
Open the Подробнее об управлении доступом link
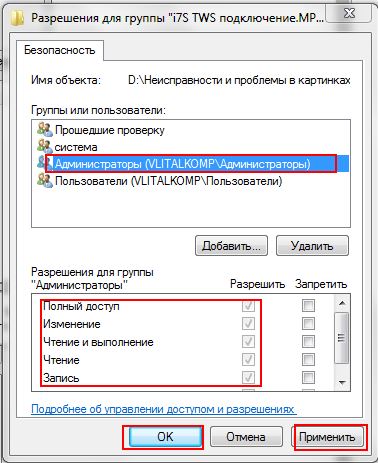pos(164,409)
